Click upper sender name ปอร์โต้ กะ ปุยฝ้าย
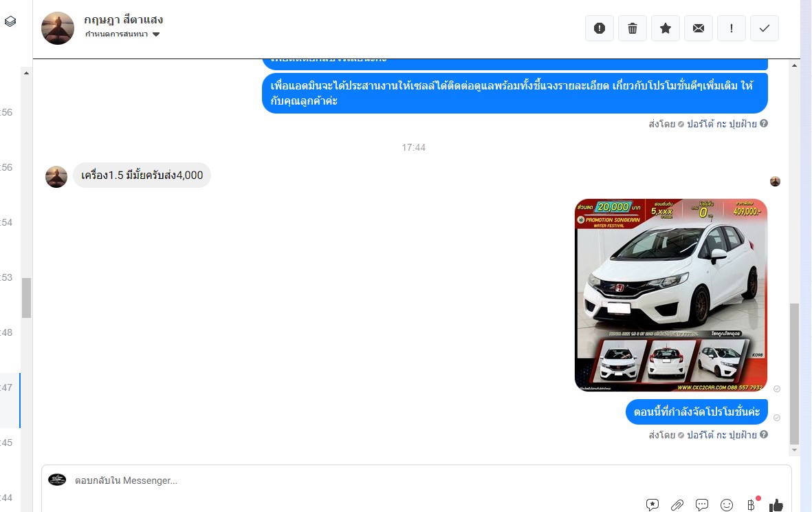This screenshot has width=812, height=512. (x=721, y=124)
